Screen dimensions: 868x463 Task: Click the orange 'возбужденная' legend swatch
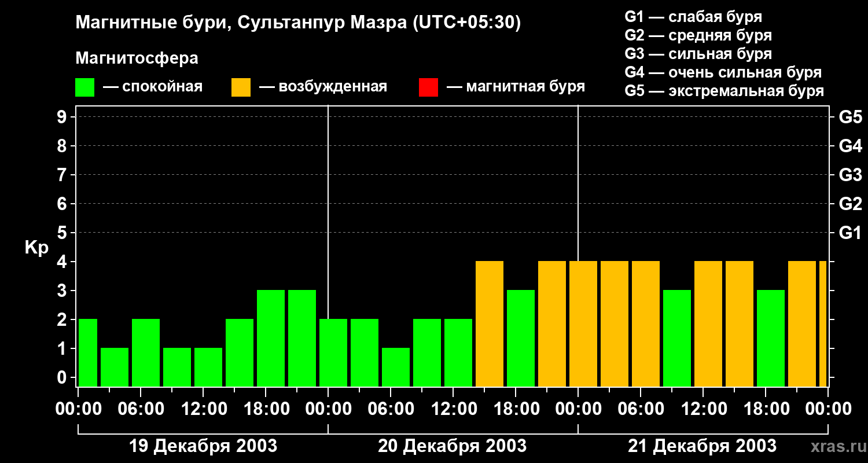241,87
